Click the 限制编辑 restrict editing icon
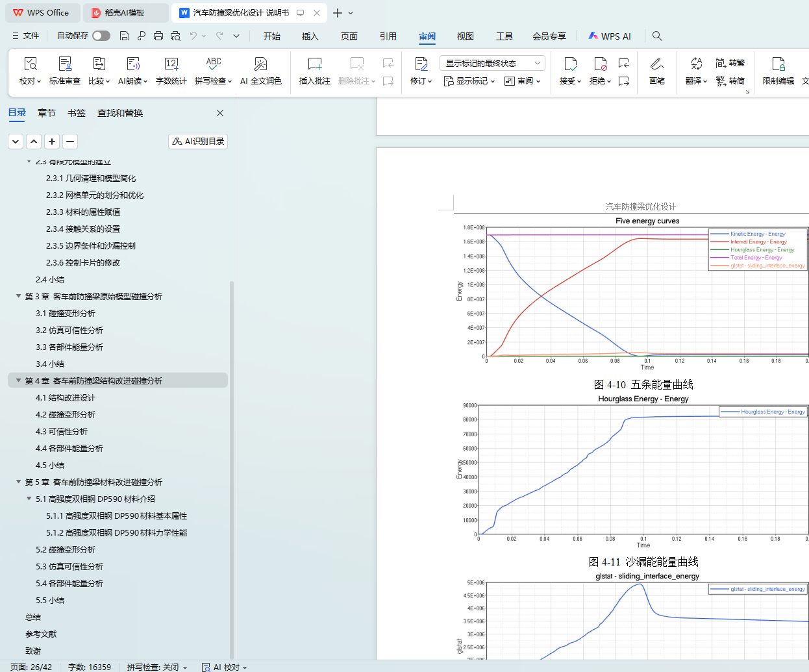809x672 pixels. (x=778, y=70)
